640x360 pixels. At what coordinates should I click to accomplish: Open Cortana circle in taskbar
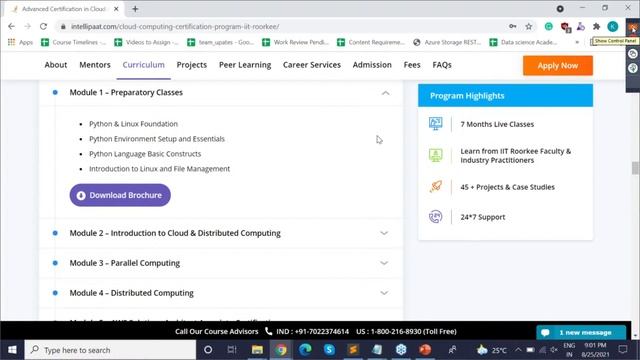click(x=208, y=350)
